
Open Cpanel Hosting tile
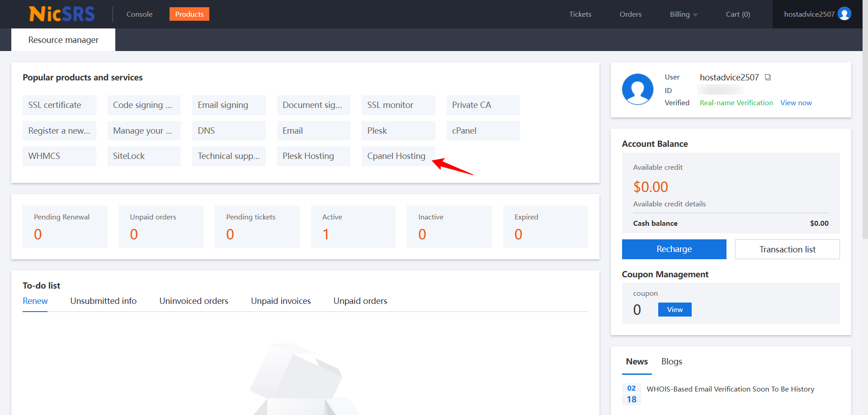pyautogui.click(x=398, y=156)
